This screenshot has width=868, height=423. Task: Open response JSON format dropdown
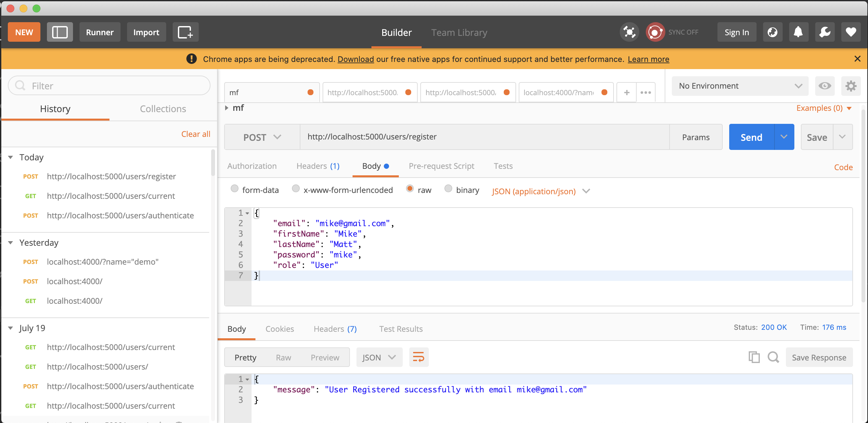pyautogui.click(x=379, y=357)
